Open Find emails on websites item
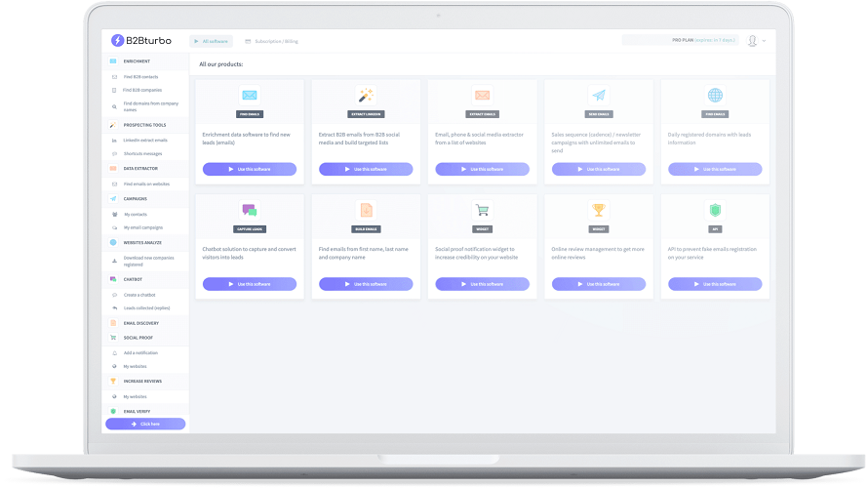The width and height of the screenshot is (868, 488). tap(146, 183)
